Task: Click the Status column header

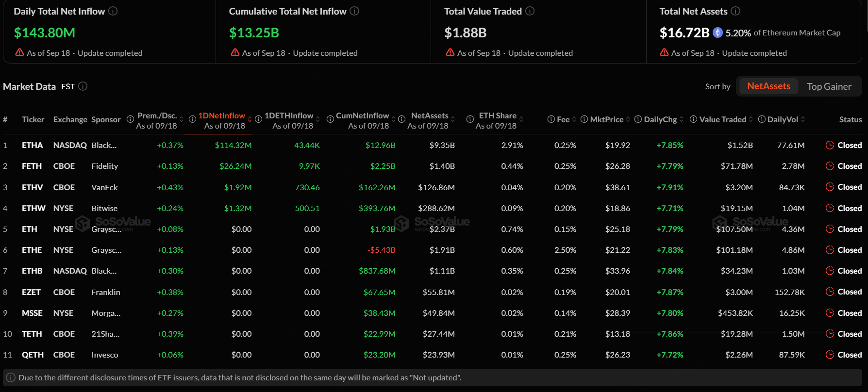Action: pyautogui.click(x=851, y=119)
